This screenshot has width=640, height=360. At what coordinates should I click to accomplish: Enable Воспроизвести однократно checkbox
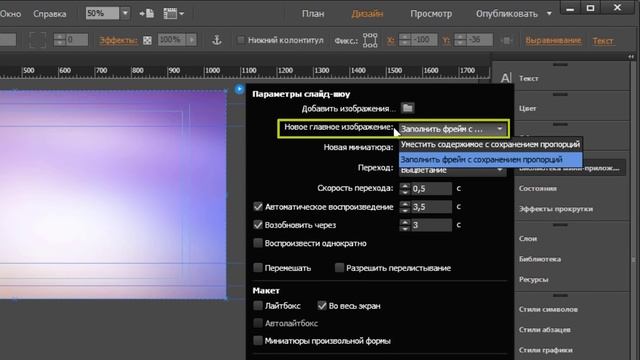[258, 243]
